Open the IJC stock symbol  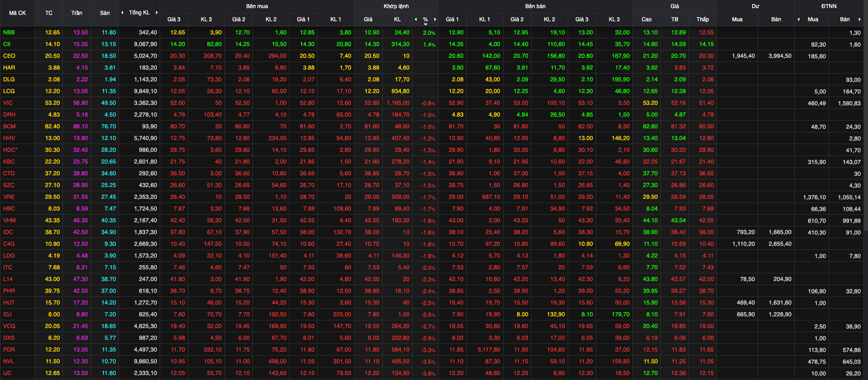coord(7,373)
